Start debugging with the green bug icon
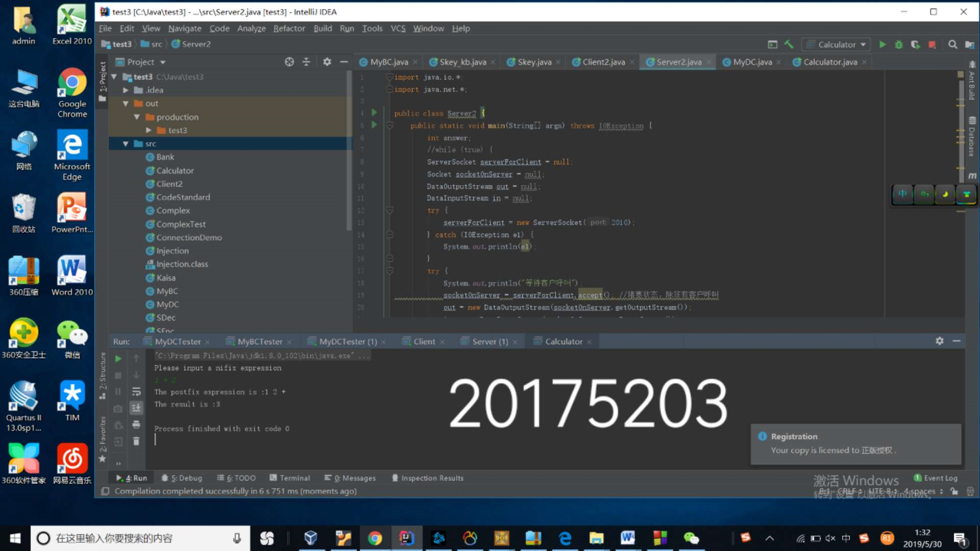The height and width of the screenshot is (551, 980). (899, 44)
